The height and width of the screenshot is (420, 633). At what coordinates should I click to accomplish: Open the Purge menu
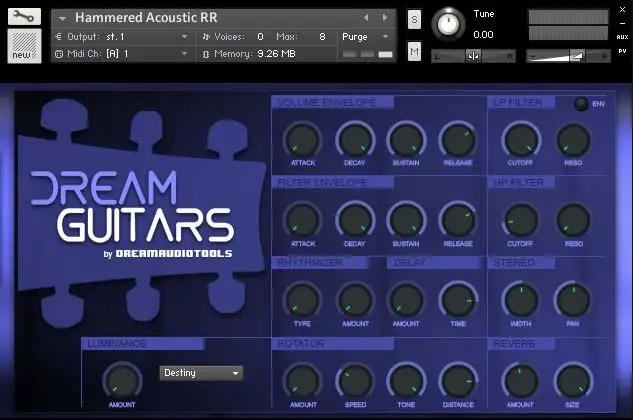[x=365, y=37]
